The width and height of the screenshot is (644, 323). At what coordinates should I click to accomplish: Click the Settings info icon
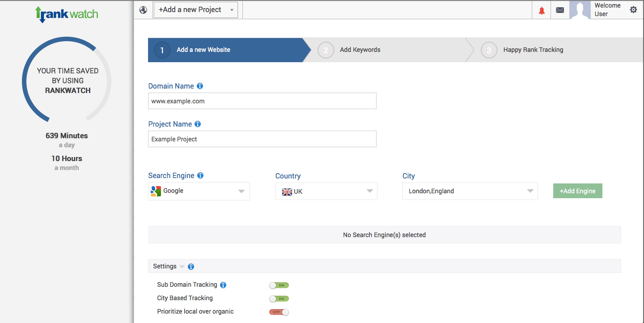pyautogui.click(x=191, y=267)
